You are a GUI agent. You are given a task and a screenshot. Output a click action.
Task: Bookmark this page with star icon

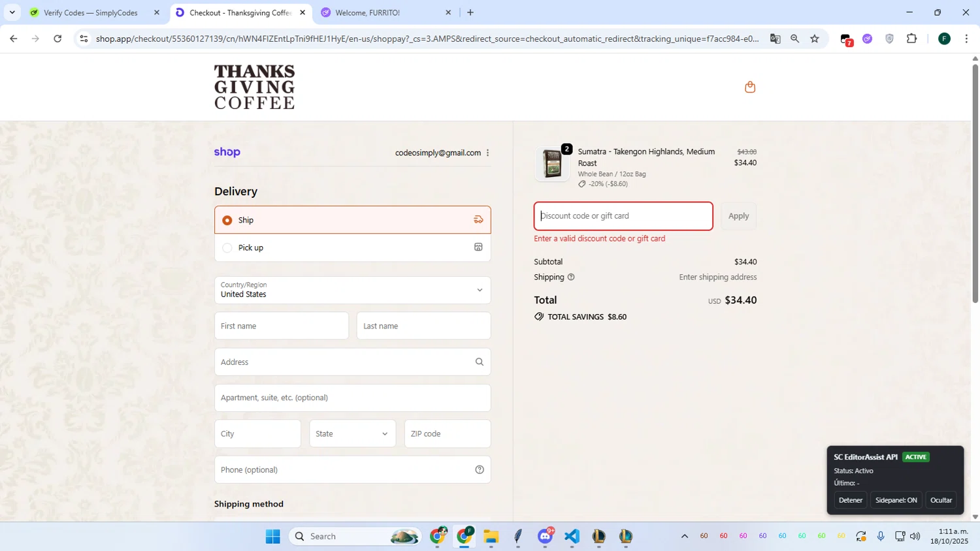pyautogui.click(x=815, y=39)
